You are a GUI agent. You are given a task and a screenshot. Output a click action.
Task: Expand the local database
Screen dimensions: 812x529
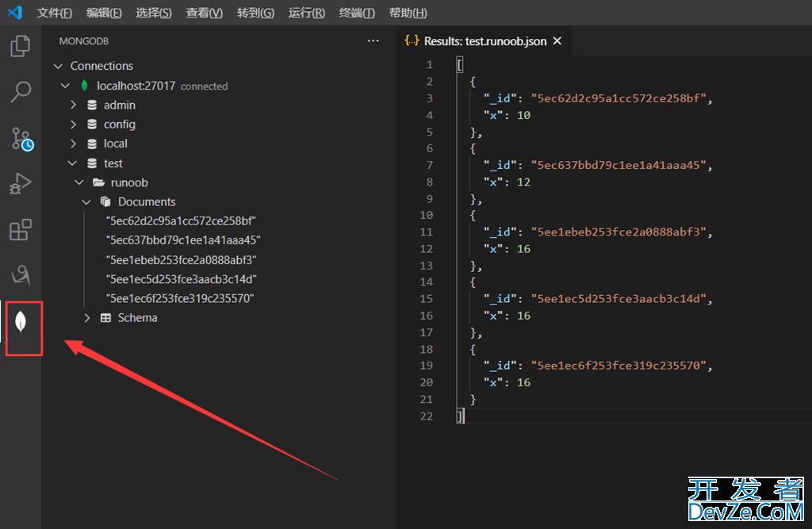click(x=73, y=144)
